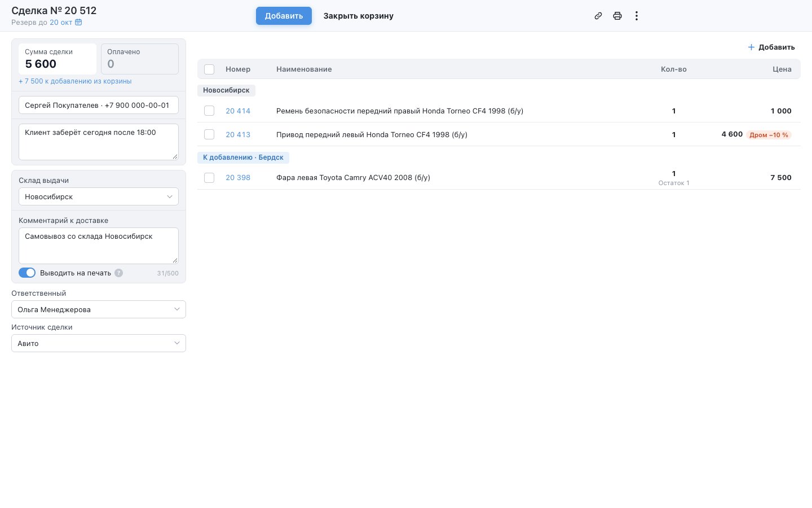
Task: Open the Источник сделки dropdown
Action: 99,343
